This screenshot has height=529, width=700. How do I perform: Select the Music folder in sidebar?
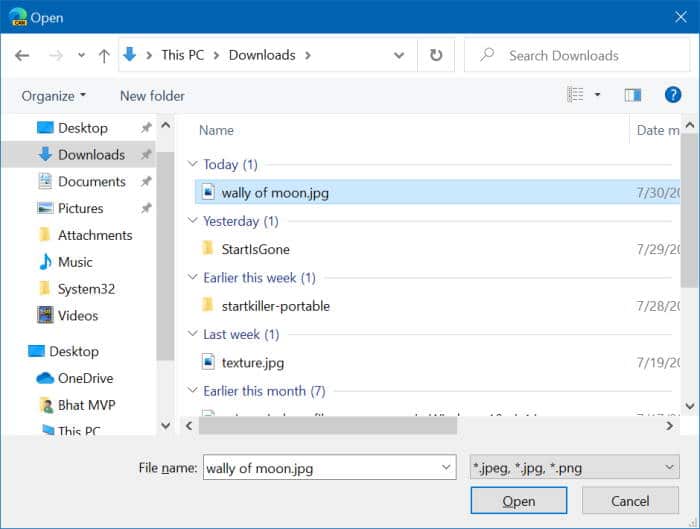75,262
